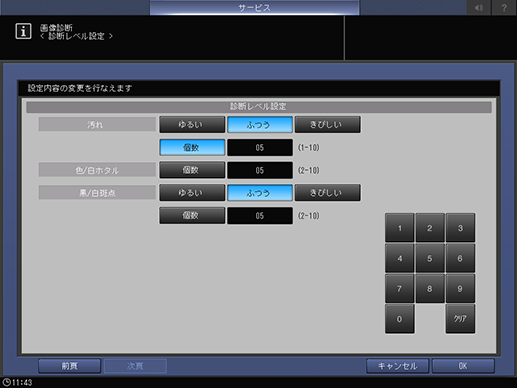Set 黒/白斑点 level to ゆるい
The image size is (517, 388).
click(x=192, y=193)
